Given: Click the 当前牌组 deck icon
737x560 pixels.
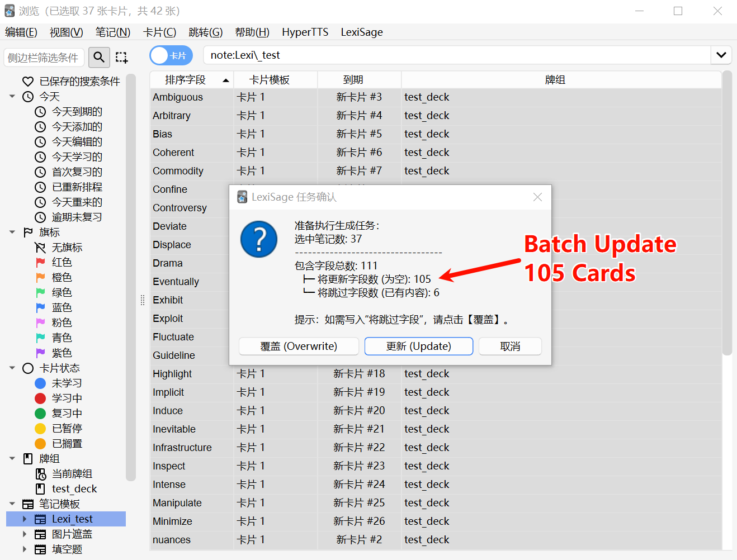Looking at the screenshot, I should [40, 473].
